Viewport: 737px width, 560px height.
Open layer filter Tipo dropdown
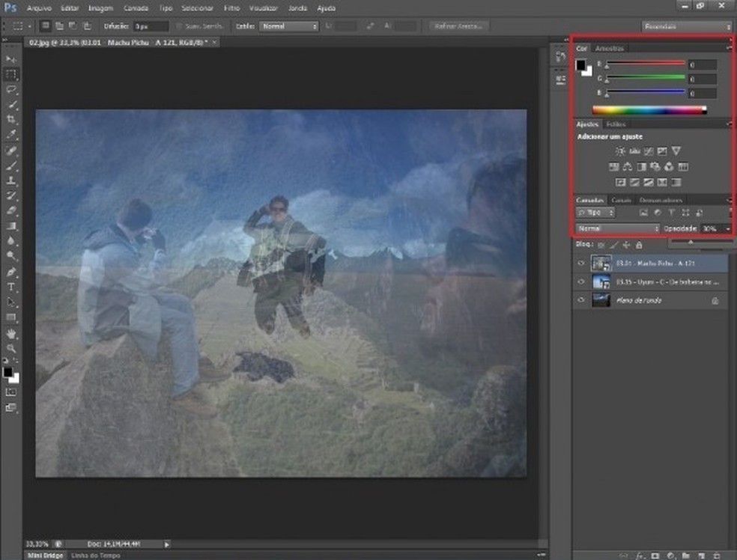[x=595, y=213]
